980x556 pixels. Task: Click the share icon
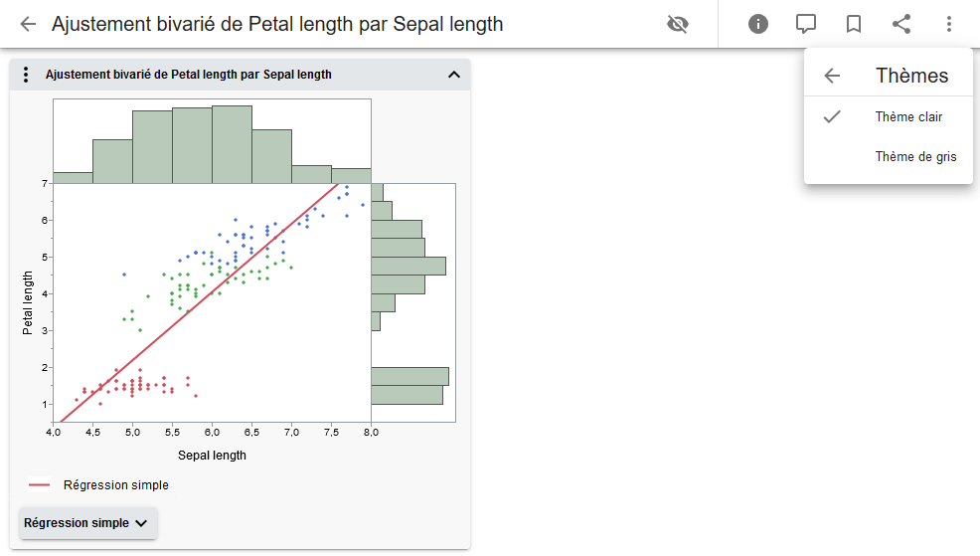click(901, 24)
